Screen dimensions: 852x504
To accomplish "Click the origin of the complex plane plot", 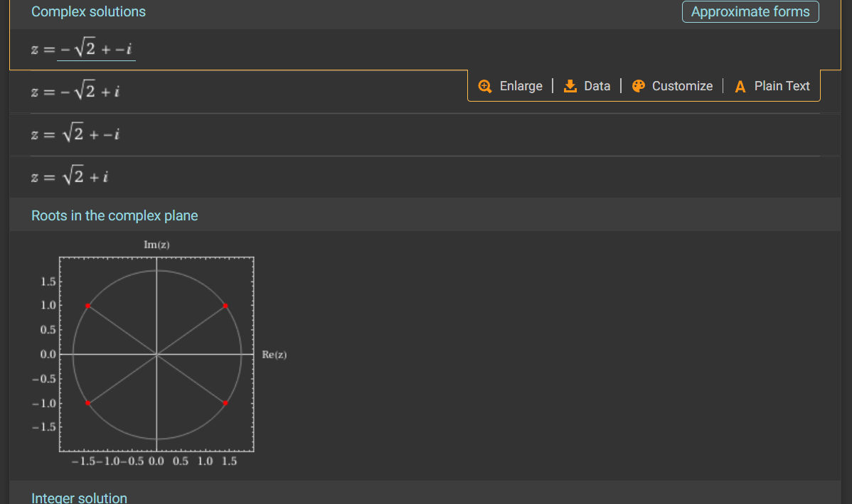I will coord(156,354).
